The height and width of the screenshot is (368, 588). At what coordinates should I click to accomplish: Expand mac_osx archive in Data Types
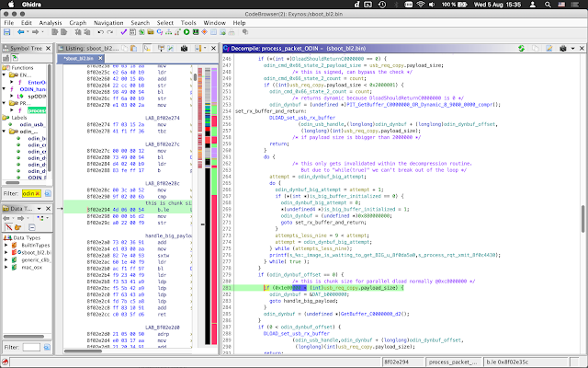coord(6,268)
